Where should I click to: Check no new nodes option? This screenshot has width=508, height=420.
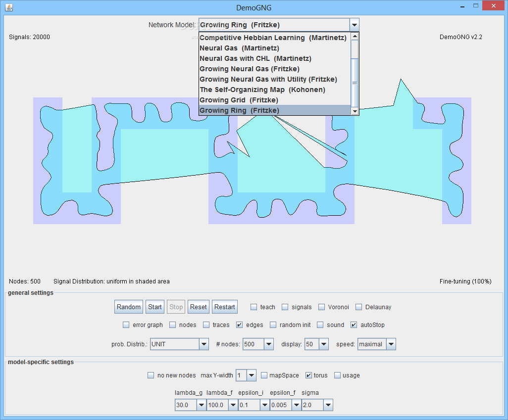151,375
